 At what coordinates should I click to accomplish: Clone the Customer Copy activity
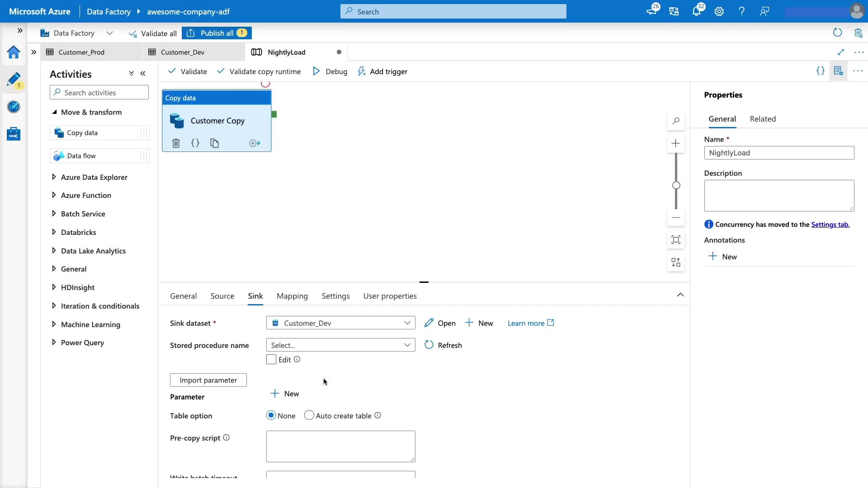214,143
